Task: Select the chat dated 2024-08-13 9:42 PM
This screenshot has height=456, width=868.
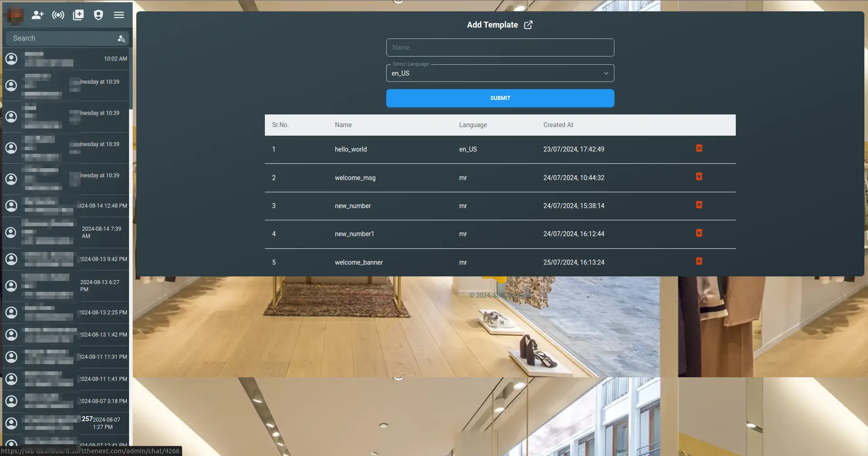Action: [66, 259]
